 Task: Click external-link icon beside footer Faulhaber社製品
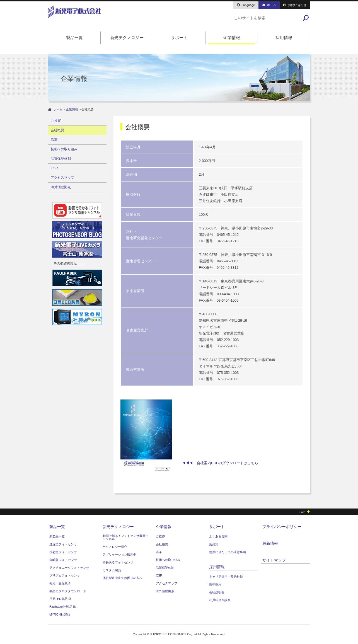click(75, 606)
